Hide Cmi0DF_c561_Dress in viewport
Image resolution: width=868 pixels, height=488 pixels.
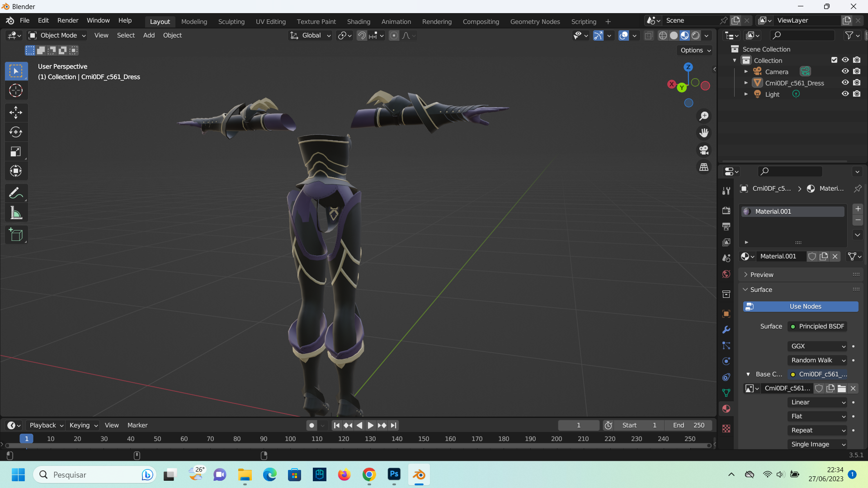pos(845,83)
